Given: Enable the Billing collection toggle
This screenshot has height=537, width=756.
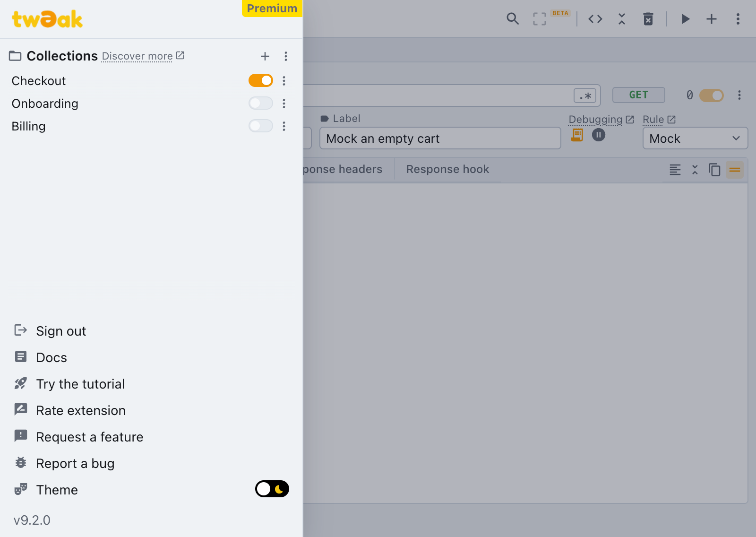Looking at the screenshot, I should [261, 126].
